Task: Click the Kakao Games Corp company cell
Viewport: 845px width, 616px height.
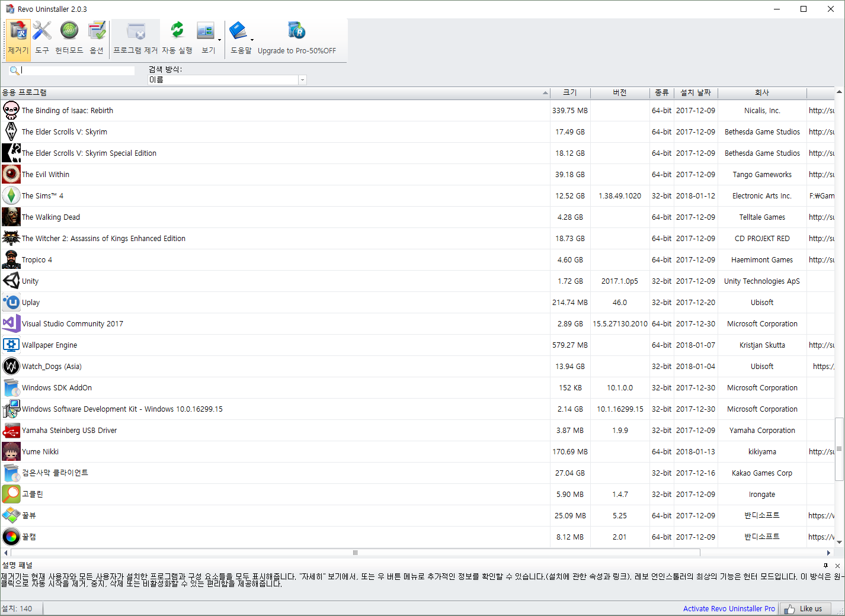Action: (762, 473)
